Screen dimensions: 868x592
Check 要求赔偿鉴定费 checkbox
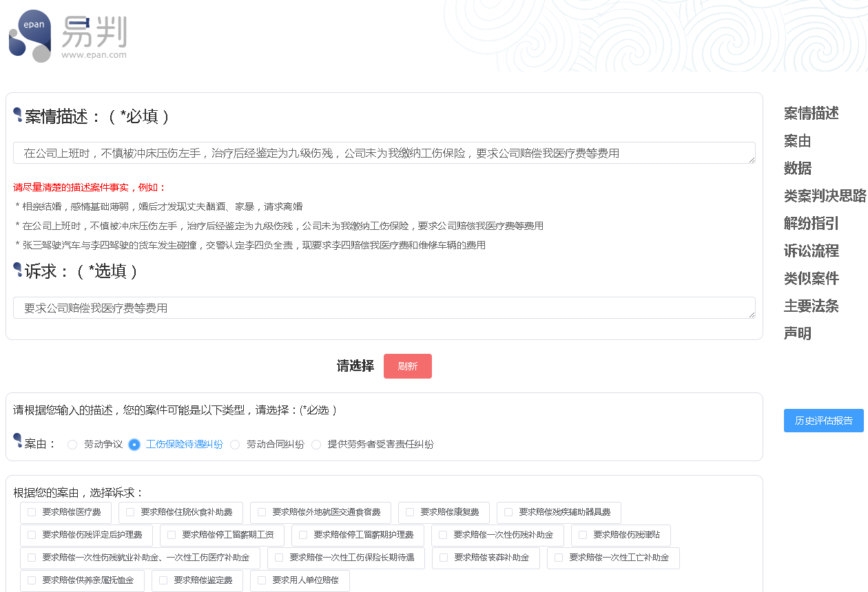pos(163,580)
